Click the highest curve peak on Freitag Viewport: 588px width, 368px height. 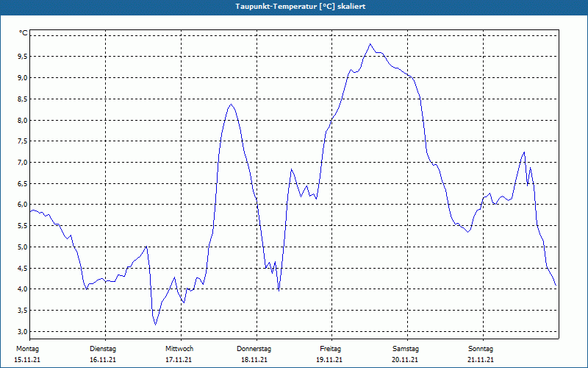pos(370,44)
